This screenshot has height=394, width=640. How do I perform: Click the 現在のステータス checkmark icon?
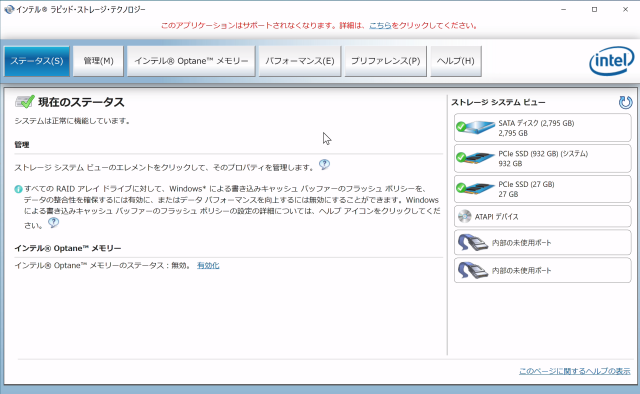[x=24, y=102]
